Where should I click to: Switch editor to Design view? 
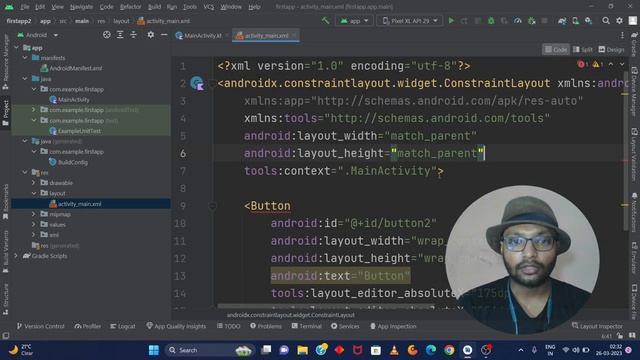611,49
